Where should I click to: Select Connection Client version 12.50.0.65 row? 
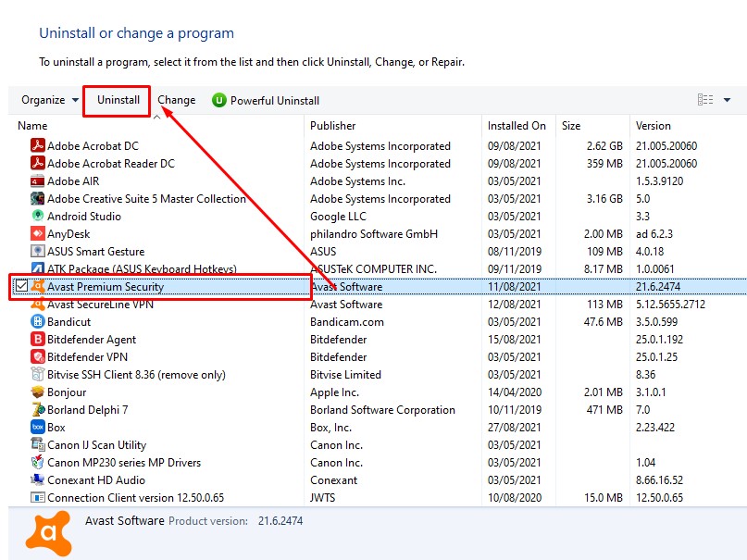point(378,498)
